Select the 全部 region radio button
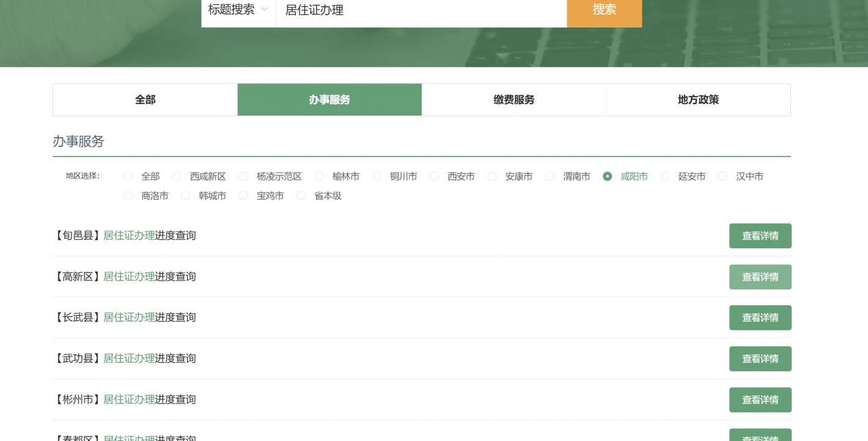Viewport: 868px width, 441px height. pos(128,177)
